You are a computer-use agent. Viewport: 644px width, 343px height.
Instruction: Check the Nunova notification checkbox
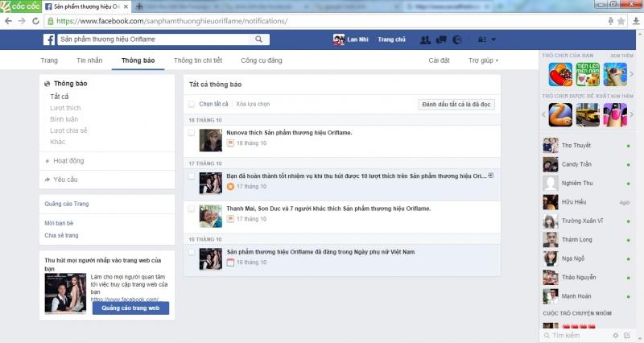[192, 133]
